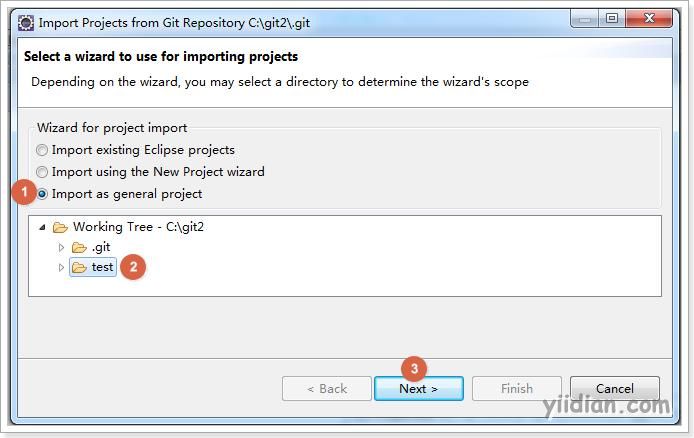Screen dimensions: 694x438
Task: Select the .git tree item label
Action: (x=101, y=247)
